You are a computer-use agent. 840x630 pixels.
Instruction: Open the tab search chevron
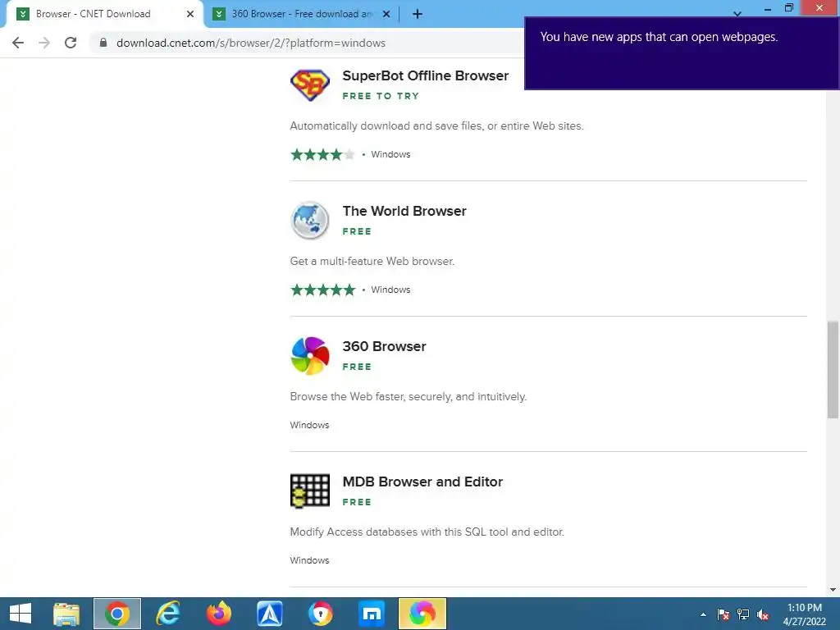(x=737, y=14)
